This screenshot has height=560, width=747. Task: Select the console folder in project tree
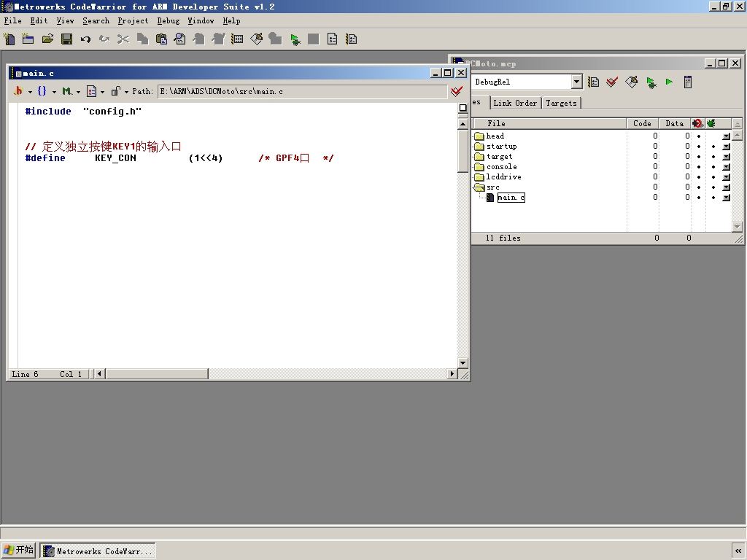[x=502, y=167]
